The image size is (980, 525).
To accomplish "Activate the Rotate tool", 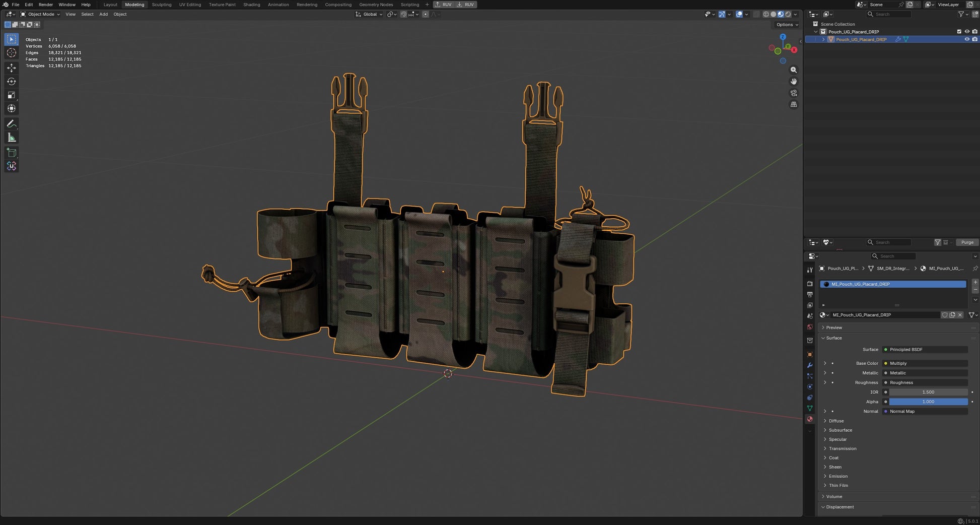I will 12,81.
